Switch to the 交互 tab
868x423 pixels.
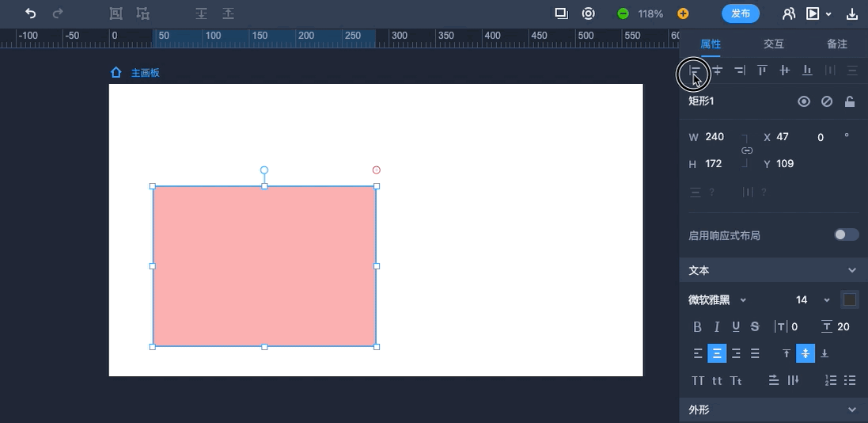(773, 44)
